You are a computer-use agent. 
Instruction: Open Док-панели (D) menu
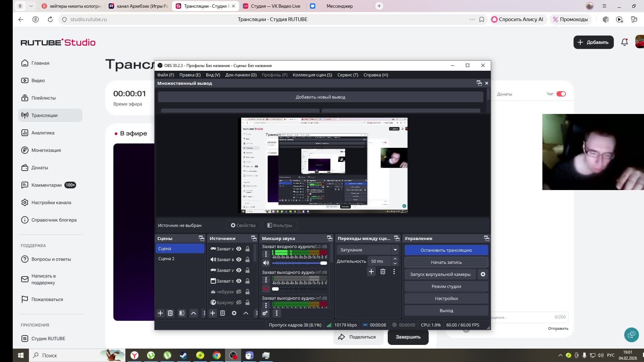(x=241, y=75)
